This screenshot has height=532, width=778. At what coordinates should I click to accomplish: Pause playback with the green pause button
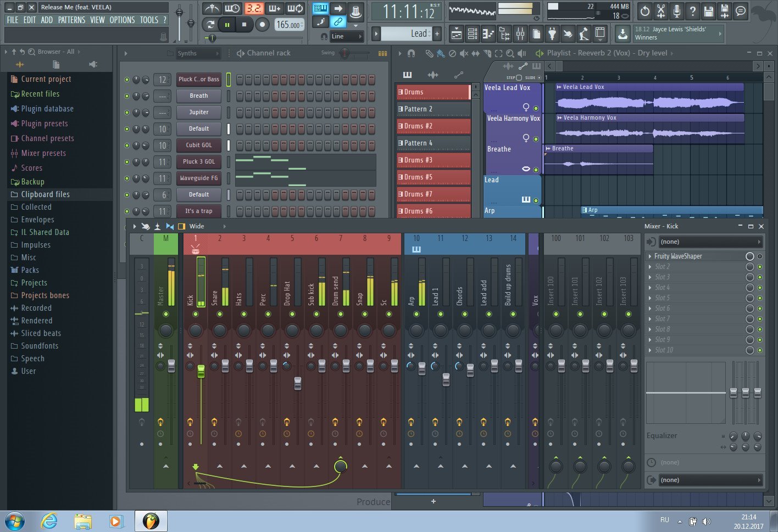[227, 25]
